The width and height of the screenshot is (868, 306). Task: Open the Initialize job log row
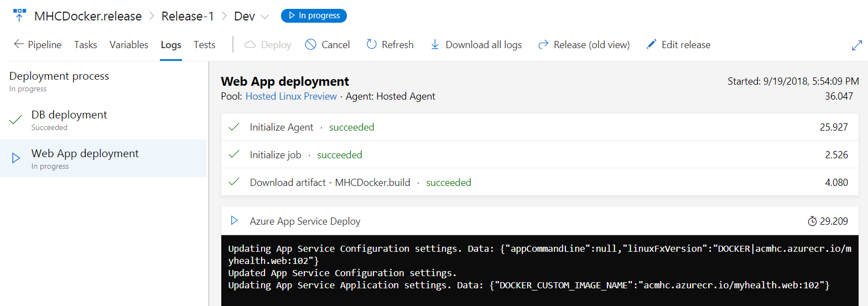(540, 154)
